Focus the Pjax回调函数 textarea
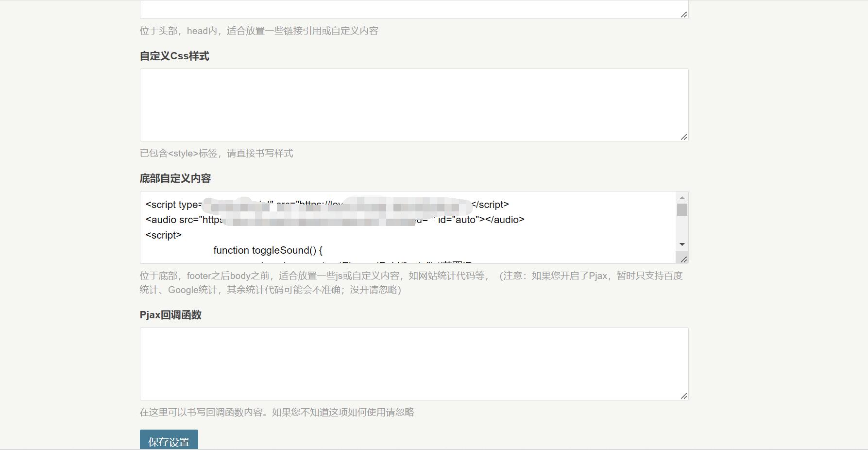Viewport: 868px width, 450px height. click(x=414, y=364)
